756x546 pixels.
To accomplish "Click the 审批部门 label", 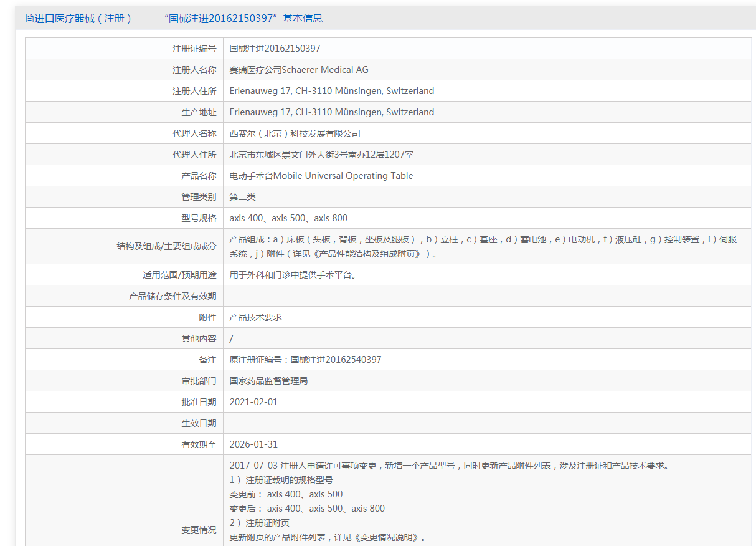I will click(x=199, y=381).
